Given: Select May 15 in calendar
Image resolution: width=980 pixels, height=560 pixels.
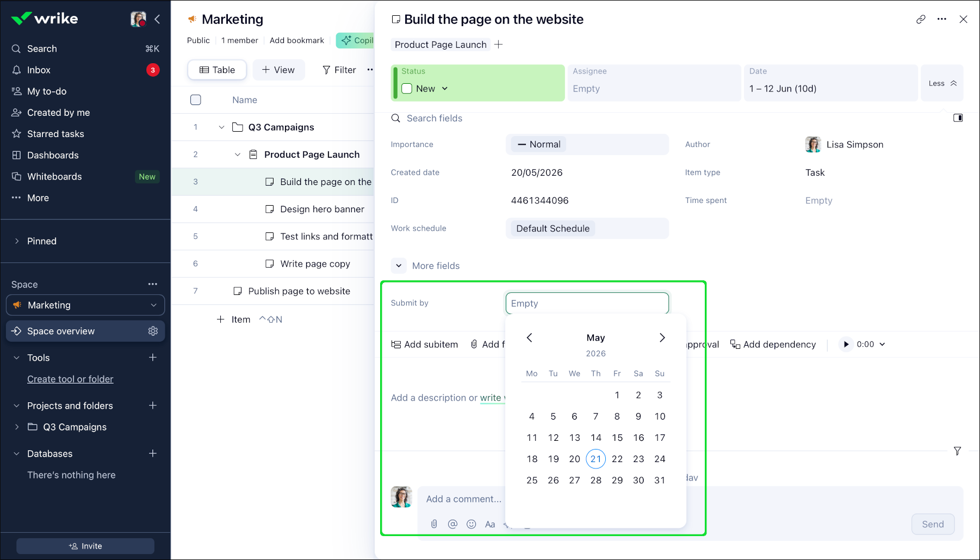Looking at the screenshot, I should point(617,438).
